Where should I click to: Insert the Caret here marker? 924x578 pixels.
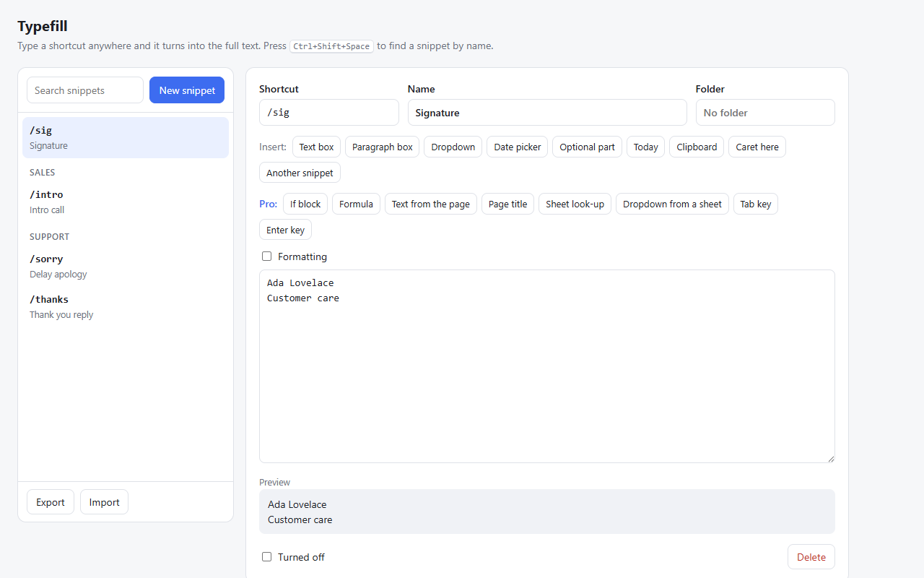[x=757, y=147]
